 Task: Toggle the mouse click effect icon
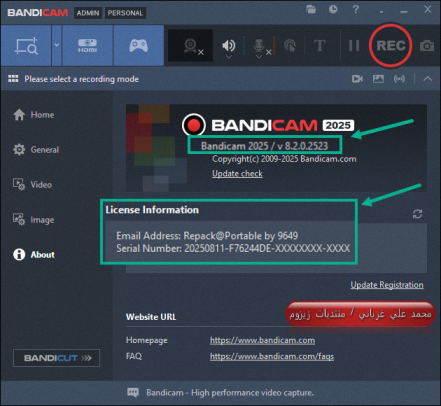[x=290, y=46]
